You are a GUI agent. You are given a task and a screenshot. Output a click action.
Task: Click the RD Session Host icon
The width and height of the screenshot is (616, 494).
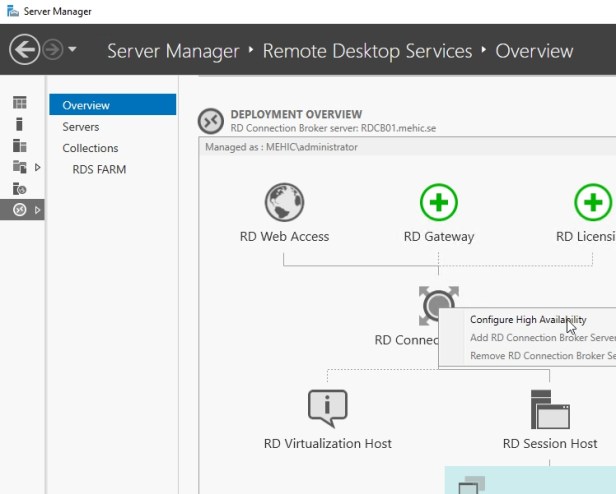tap(549, 408)
